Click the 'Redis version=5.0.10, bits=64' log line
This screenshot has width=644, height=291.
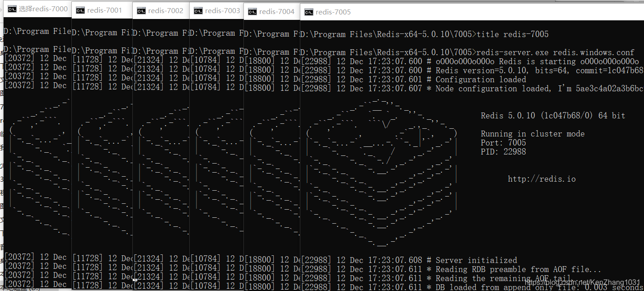coord(472,70)
